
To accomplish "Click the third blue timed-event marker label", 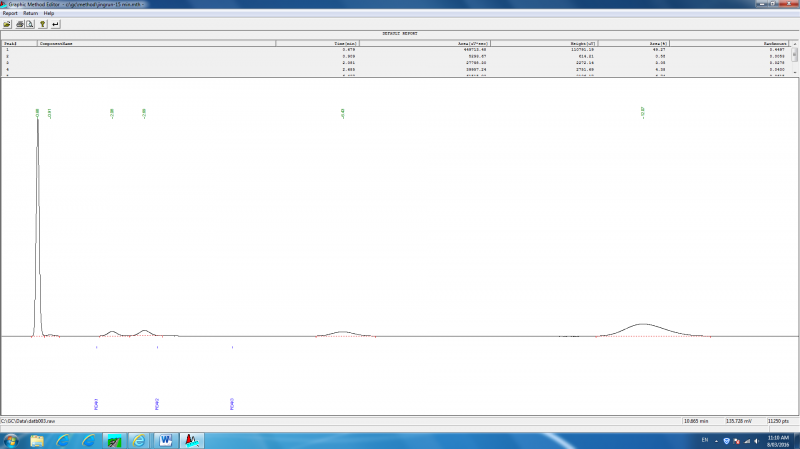I will pyautogui.click(x=232, y=404).
